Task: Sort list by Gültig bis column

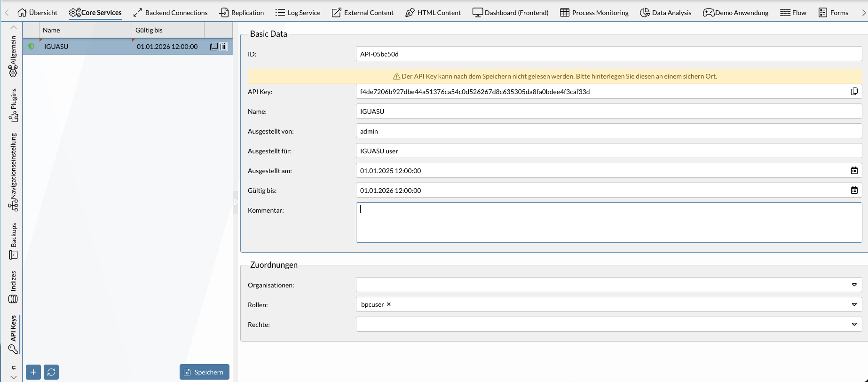Action: (x=168, y=30)
